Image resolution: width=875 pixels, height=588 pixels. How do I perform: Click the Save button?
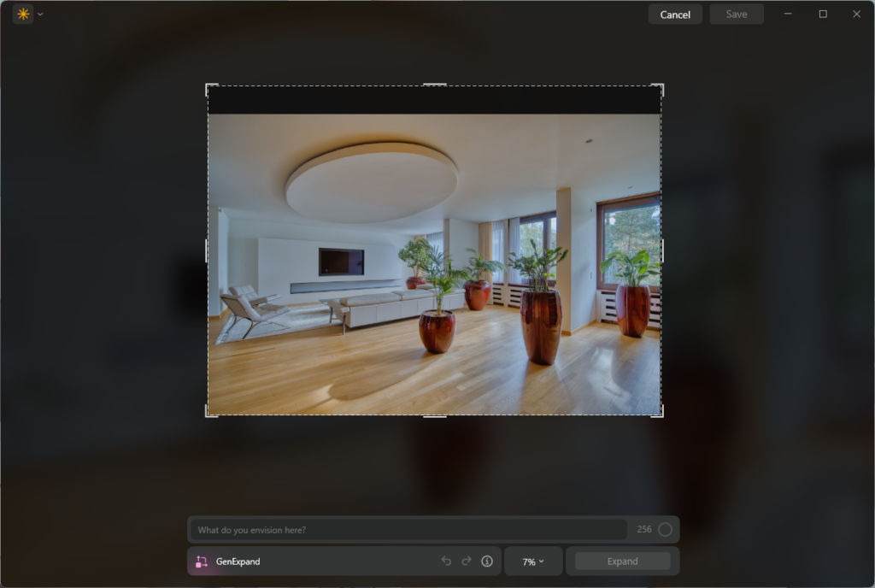point(737,15)
